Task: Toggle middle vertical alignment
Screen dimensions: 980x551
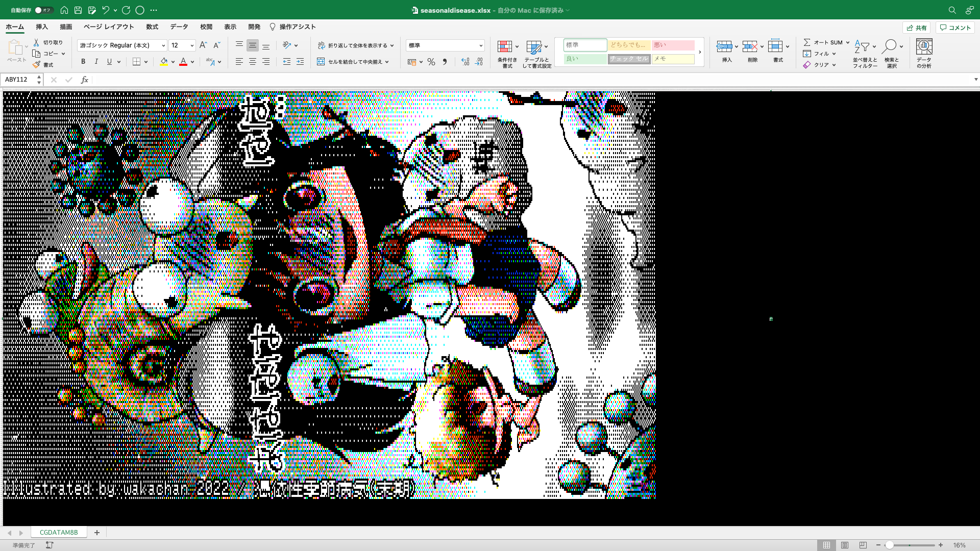Action: tap(253, 45)
